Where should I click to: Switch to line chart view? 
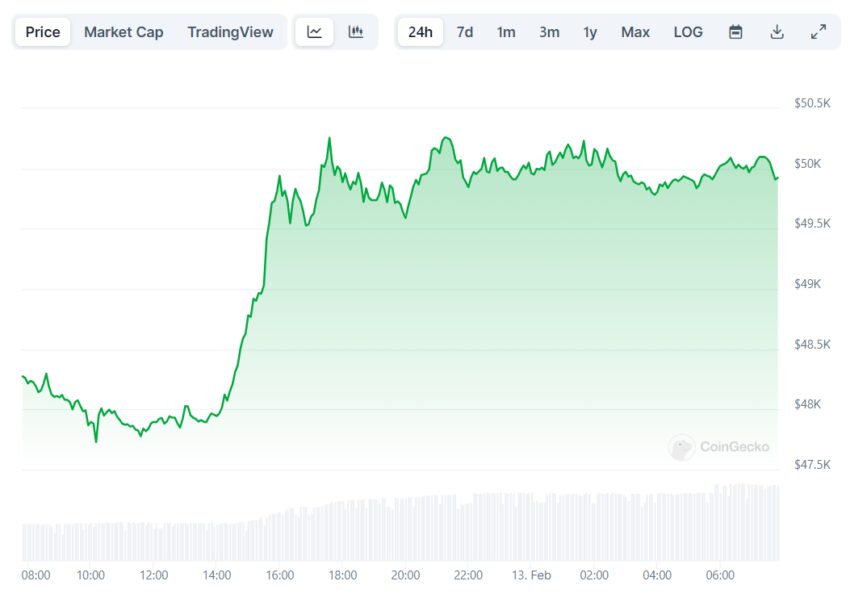(314, 32)
